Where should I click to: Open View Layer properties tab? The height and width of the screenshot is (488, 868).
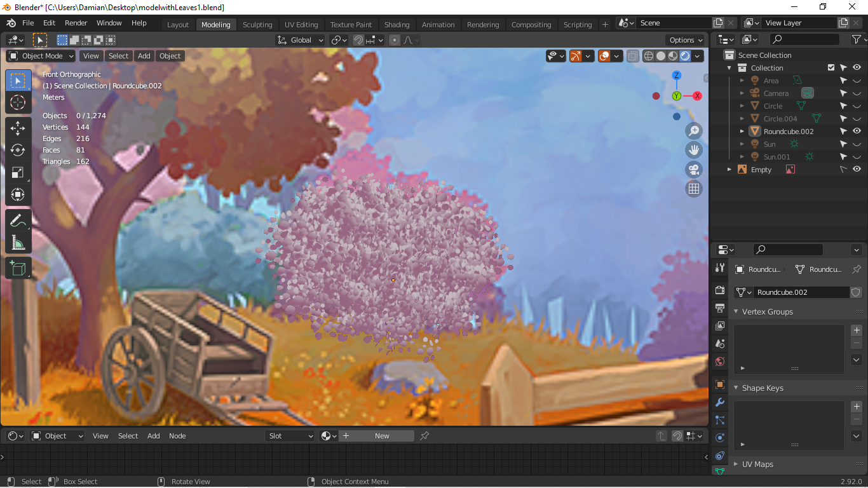click(720, 326)
